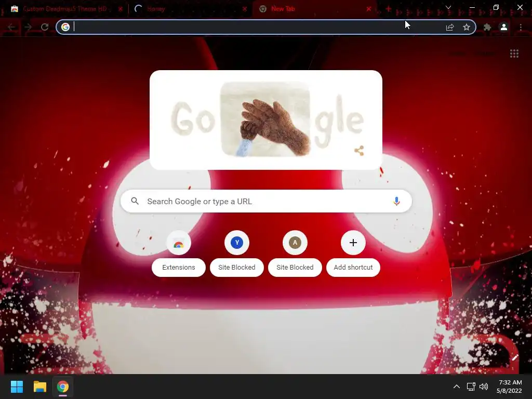This screenshot has height=399, width=532.
Task: Go back using the back arrow
Action: coord(11,27)
